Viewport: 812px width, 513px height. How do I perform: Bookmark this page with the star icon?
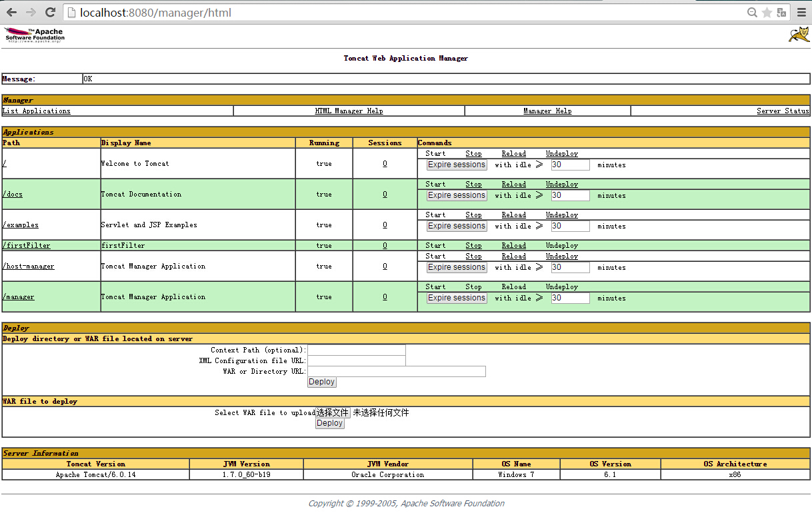pos(767,12)
